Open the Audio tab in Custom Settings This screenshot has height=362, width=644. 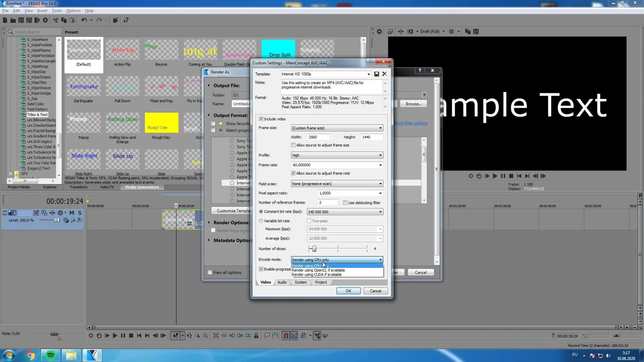pyautogui.click(x=282, y=282)
